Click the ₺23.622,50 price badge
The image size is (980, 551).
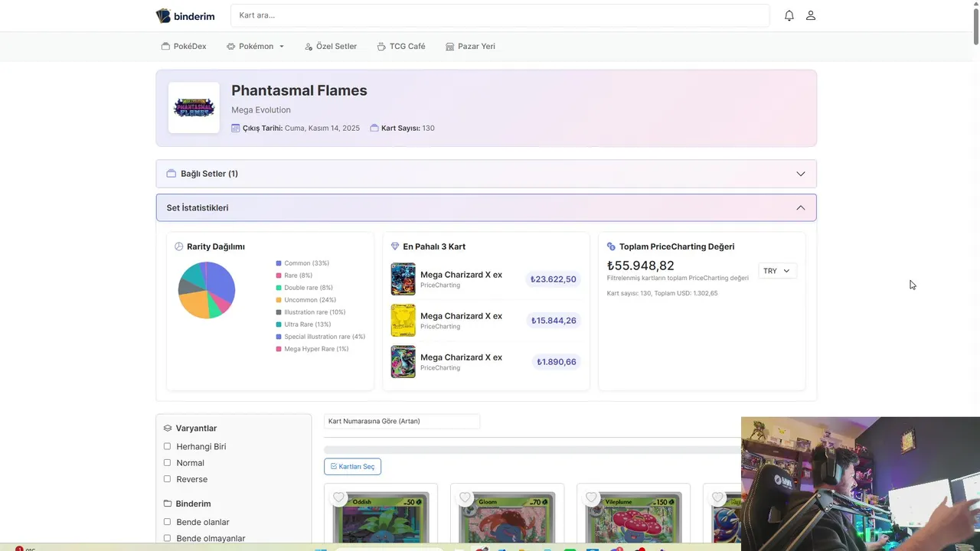click(553, 279)
